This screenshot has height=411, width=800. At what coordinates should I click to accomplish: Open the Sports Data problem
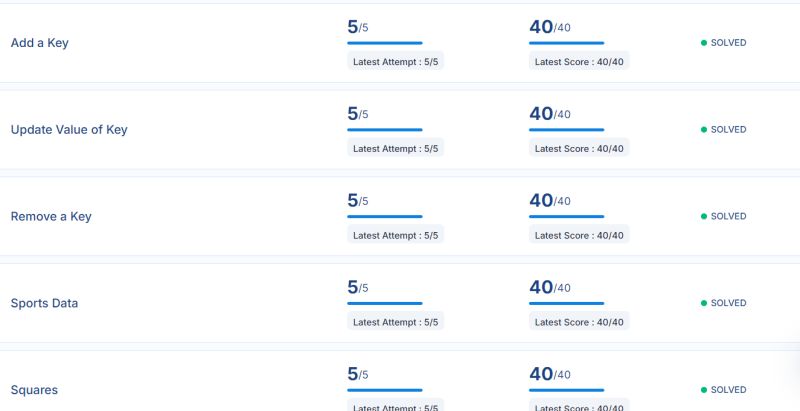pyautogui.click(x=44, y=303)
